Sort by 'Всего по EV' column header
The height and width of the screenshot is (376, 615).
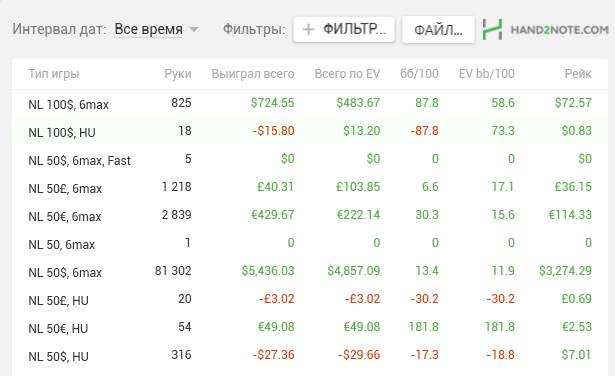pos(347,74)
